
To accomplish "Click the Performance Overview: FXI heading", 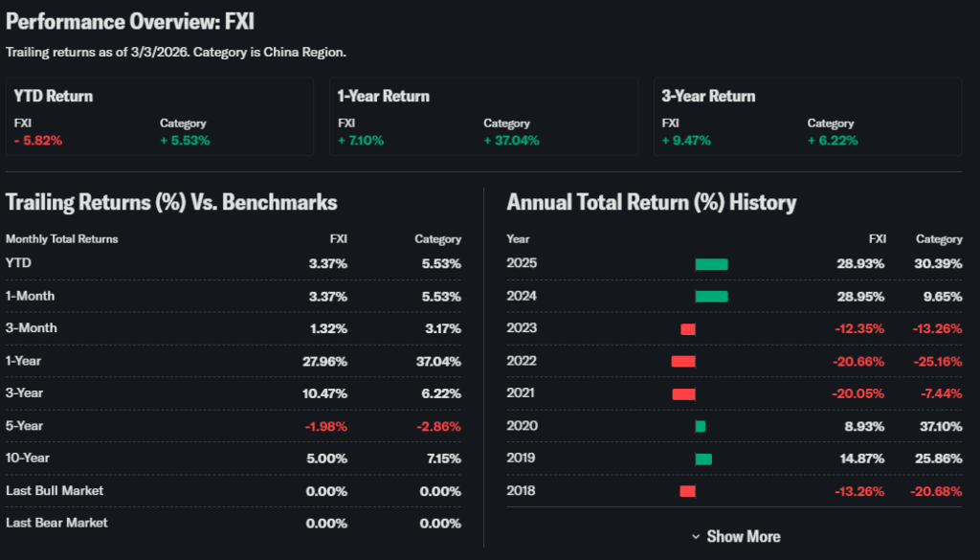I will pos(130,21).
